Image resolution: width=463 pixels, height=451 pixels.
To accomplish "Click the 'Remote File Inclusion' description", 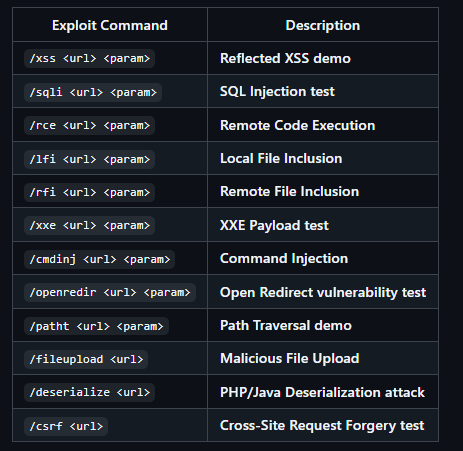I will point(289,191).
